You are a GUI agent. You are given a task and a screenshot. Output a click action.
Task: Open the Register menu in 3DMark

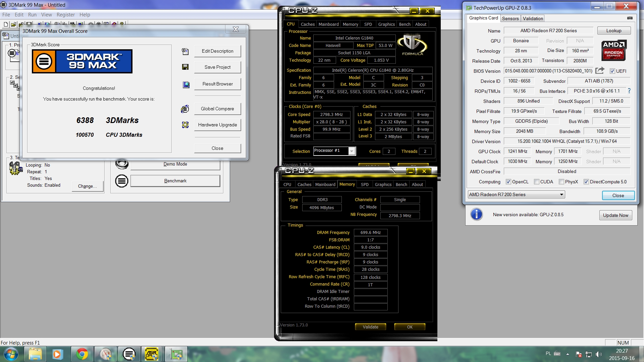tap(65, 15)
